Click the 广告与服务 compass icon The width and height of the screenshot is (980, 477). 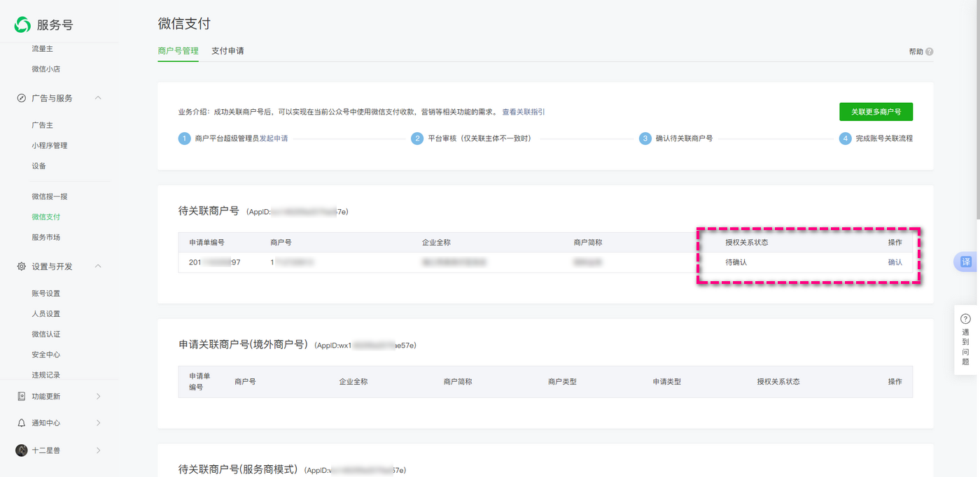pyautogui.click(x=22, y=98)
